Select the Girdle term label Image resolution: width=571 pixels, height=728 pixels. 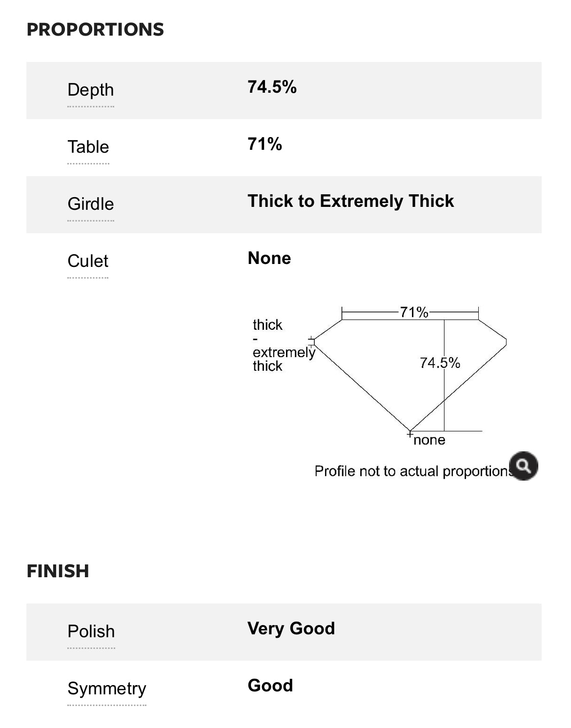(x=91, y=204)
